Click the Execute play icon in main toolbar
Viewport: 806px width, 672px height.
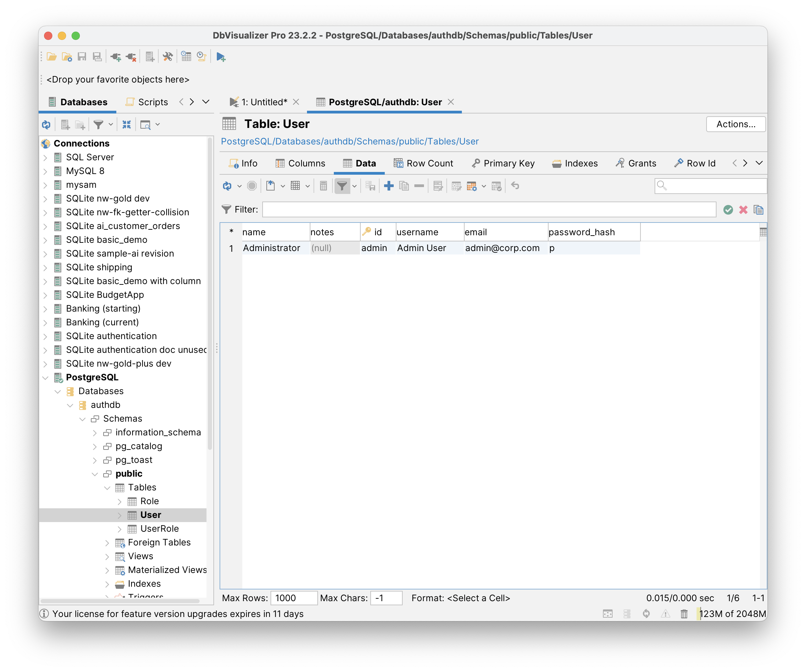tap(221, 57)
